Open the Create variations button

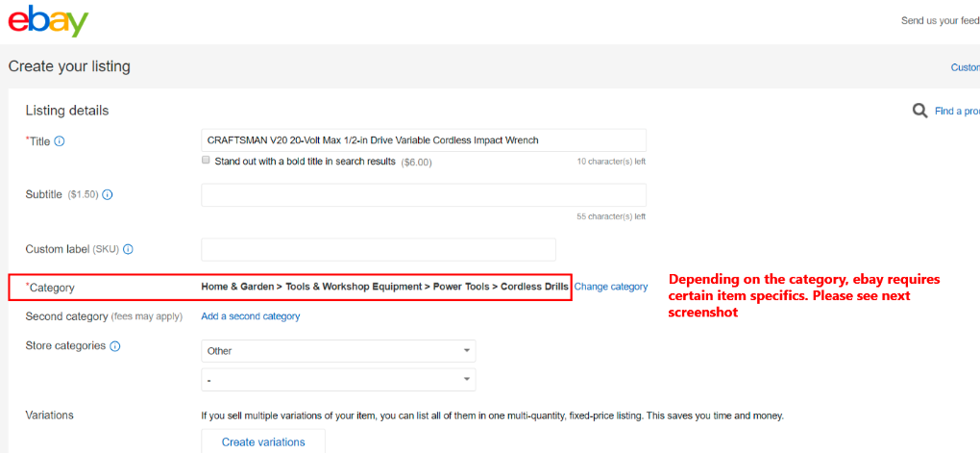[x=263, y=441]
